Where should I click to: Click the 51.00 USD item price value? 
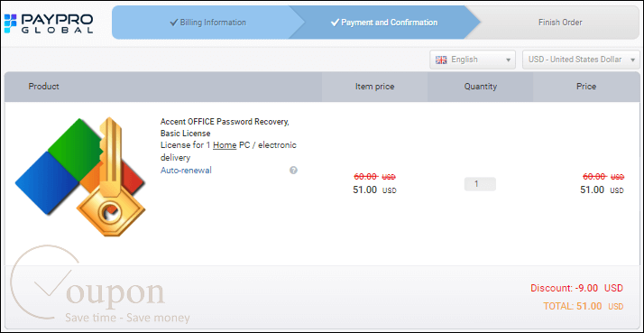(374, 190)
